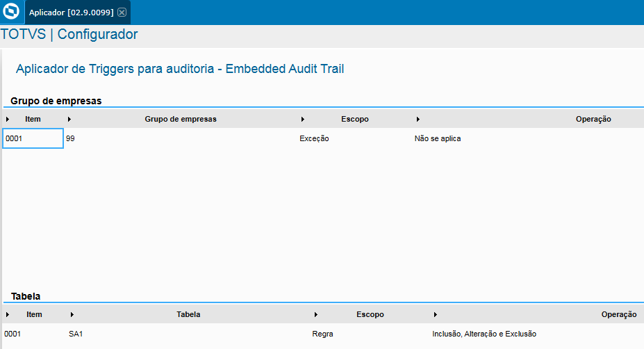Click the Tabela column header
The image size is (644, 349).
point(188,314)
